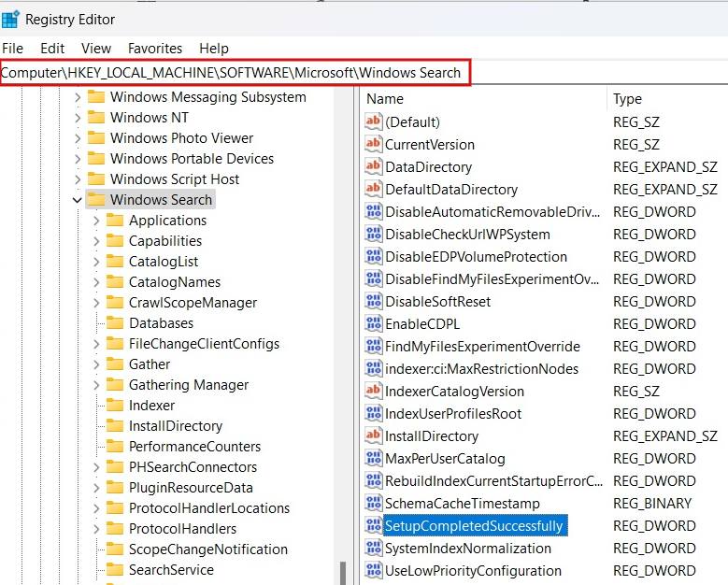Select the Windows Photo Viewer folder icon
Viewport: 728px width, 585px height.
pos(96,137)
